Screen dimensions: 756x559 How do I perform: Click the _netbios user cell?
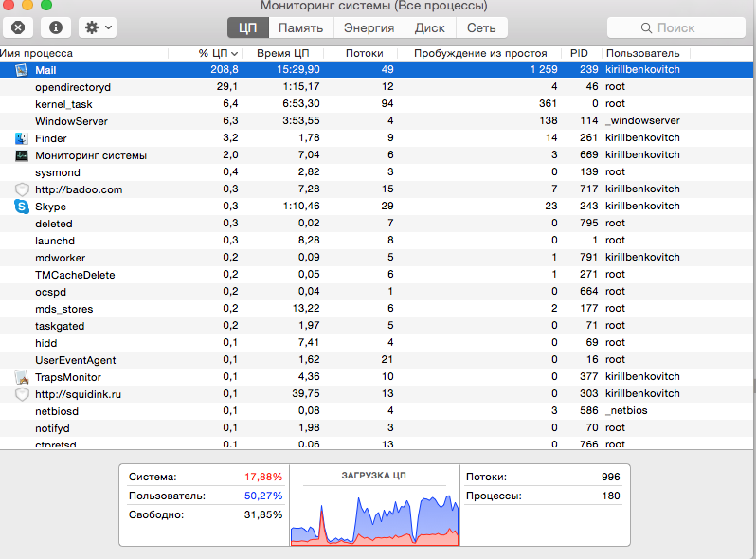point(626,410)
